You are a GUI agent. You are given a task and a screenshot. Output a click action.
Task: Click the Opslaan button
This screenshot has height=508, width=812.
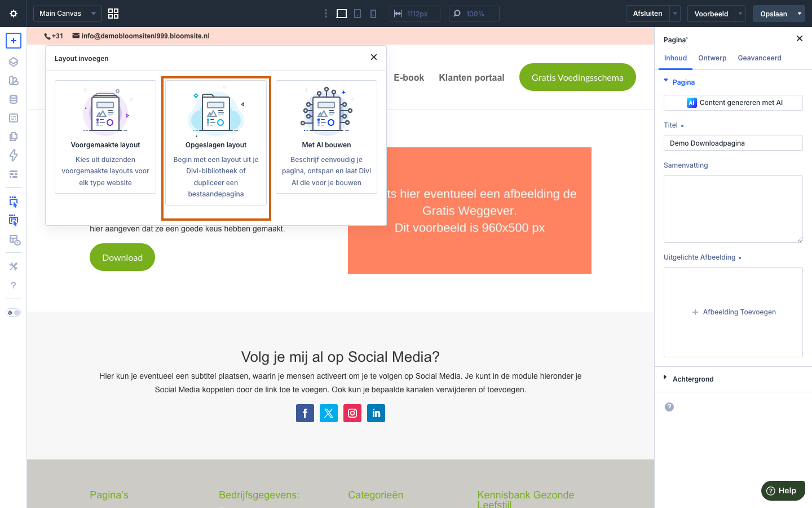click(773, 14)
